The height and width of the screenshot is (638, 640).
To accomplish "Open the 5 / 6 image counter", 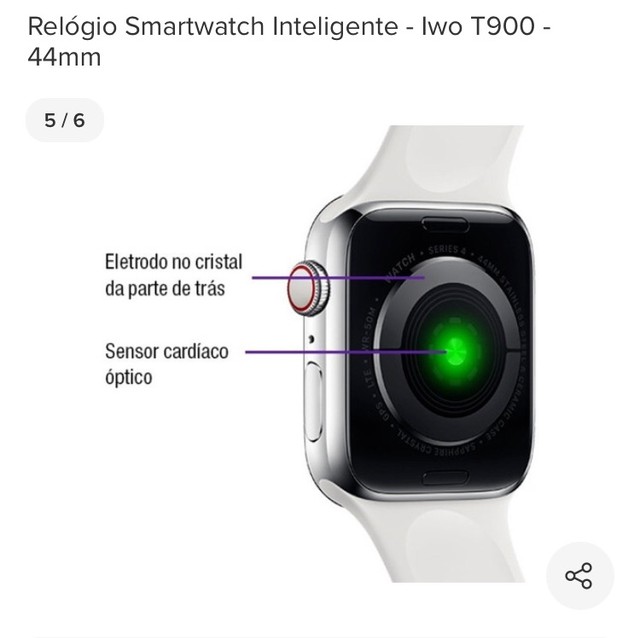I will tap(64, 120).
